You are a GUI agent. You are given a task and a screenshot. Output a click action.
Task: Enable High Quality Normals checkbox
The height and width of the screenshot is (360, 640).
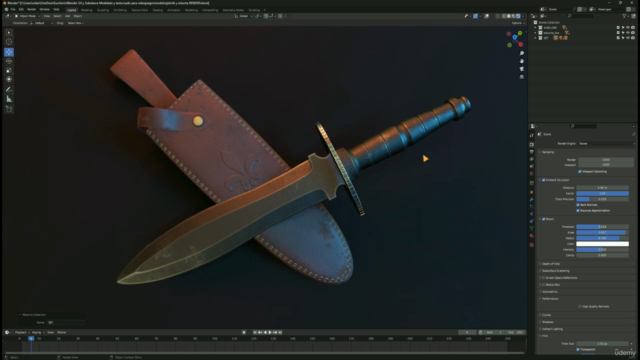pyautogui.click(x=580, y=307)
